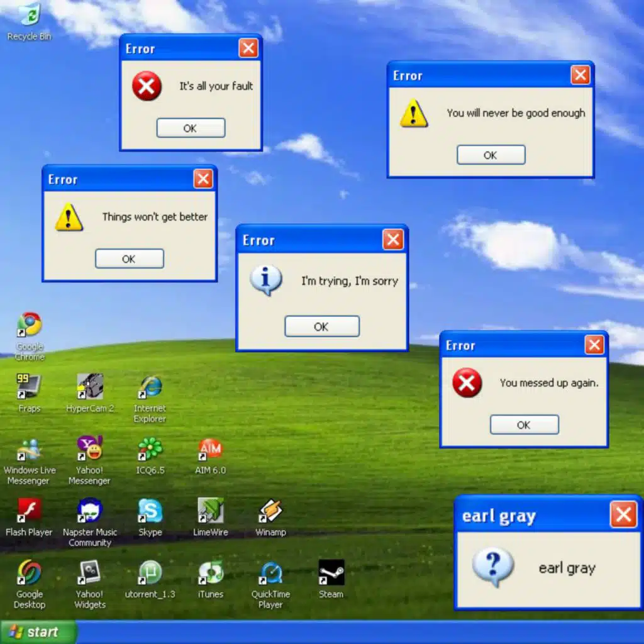This screenshot has height=644, width=644.
Task: Click OK in "Things won't get better" dialog
Action: [x=130, y=258]
